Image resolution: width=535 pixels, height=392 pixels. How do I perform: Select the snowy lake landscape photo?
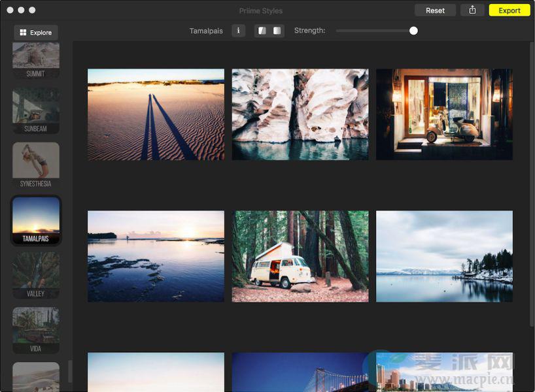[444, 256]
